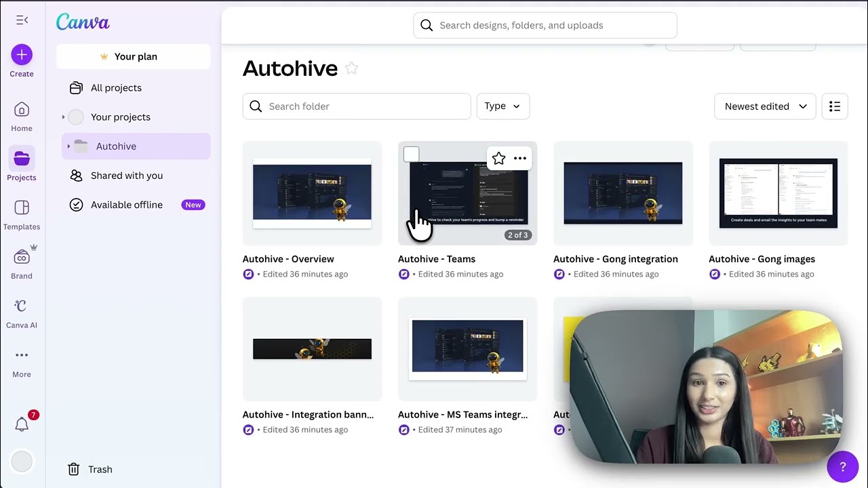
Task: Open the Newest edited sort dropdown
Action: click(765, 106)
